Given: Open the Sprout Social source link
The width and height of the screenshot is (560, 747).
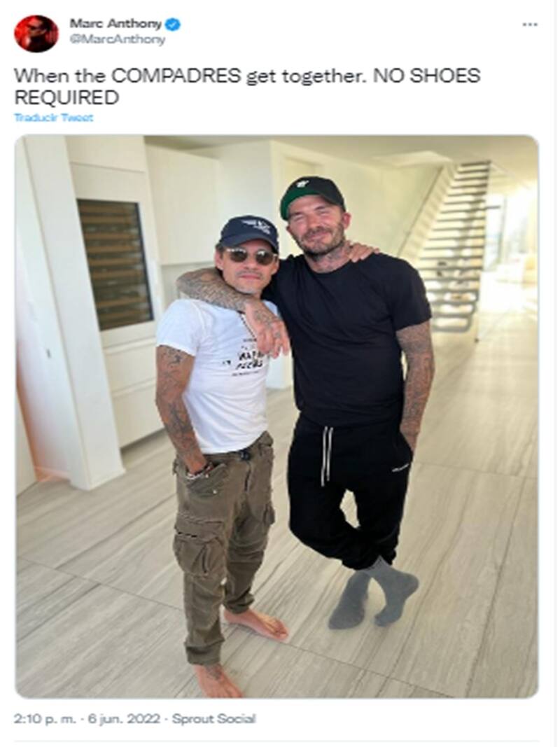Looking at the screenshot, I should tap(213, 718).
